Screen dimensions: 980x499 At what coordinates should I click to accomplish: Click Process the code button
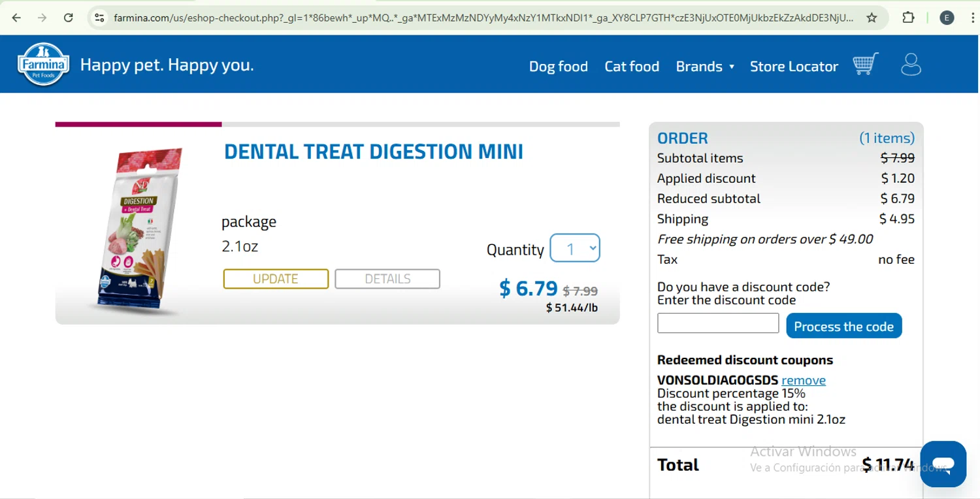click(843, 326)
